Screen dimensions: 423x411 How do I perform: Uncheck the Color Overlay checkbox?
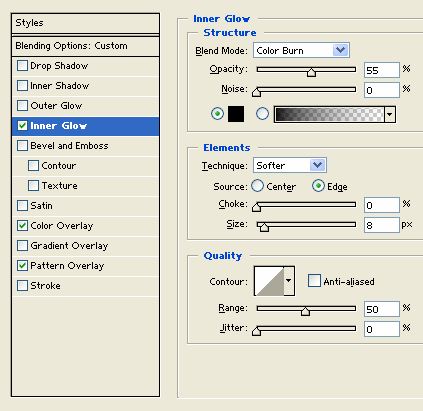pyautogui.click(x=22, y=225)
